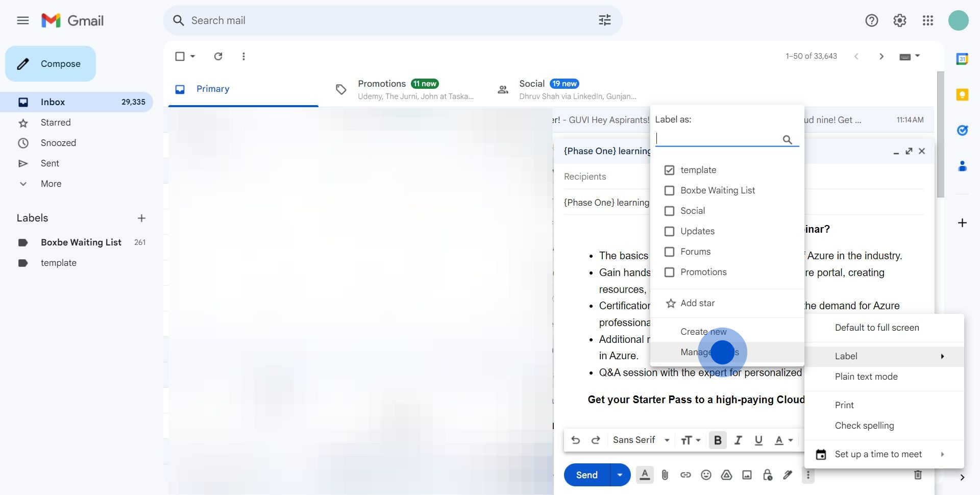Insert a photo
Viewport: 980px width, 495px height.
point(747,475)
